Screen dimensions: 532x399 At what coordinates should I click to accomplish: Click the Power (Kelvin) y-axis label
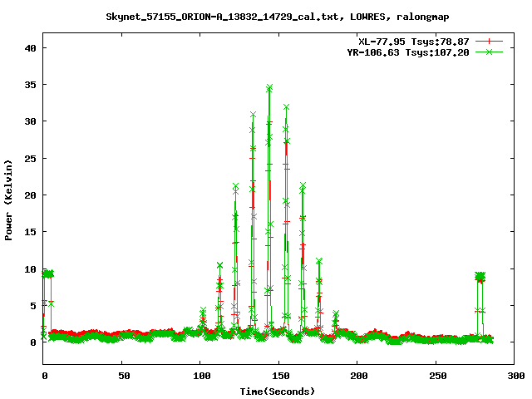[x=8, y=200]
